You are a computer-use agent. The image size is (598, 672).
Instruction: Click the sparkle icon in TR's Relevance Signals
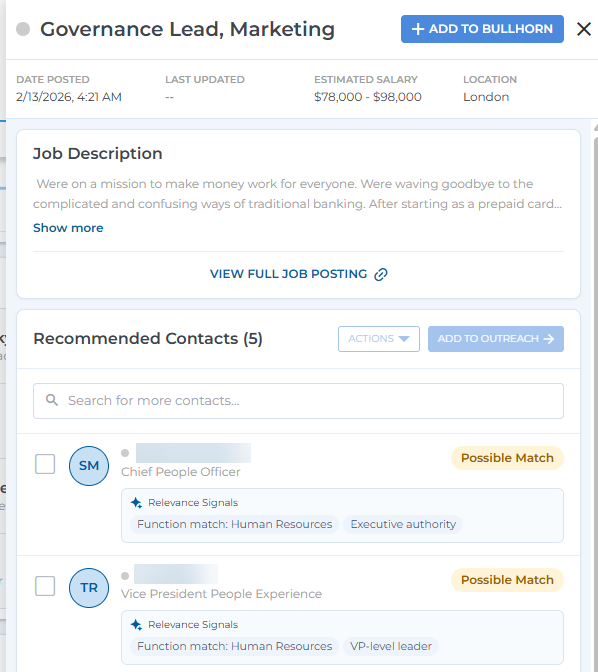coord(136,625)
